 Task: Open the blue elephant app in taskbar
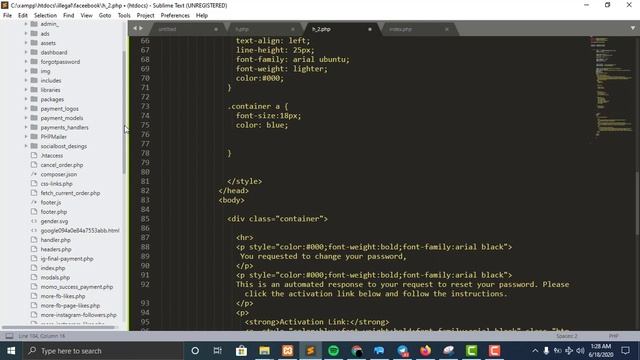[x=379, y=351]
